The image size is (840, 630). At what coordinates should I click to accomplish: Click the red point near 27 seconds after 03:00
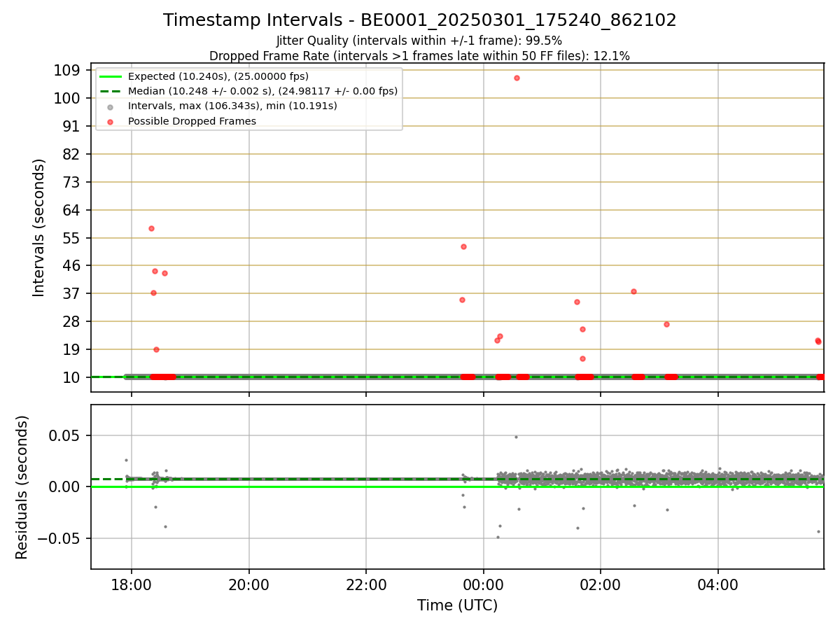coord(666,324)
